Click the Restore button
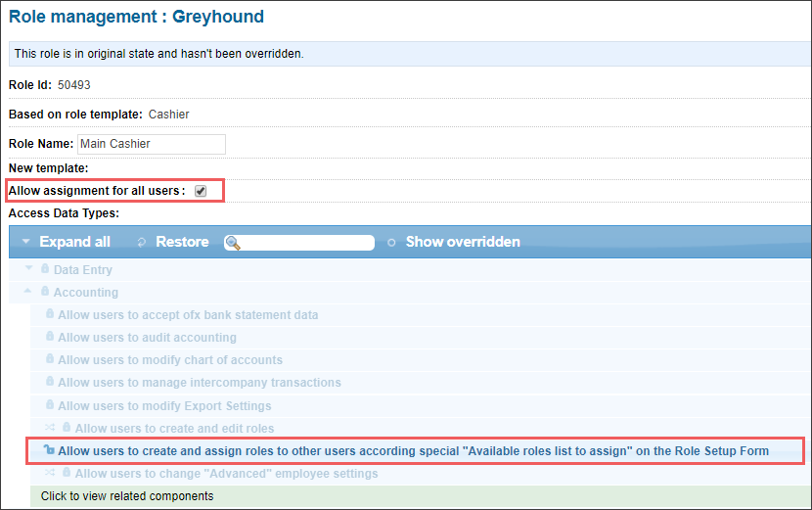 [182, 242]
